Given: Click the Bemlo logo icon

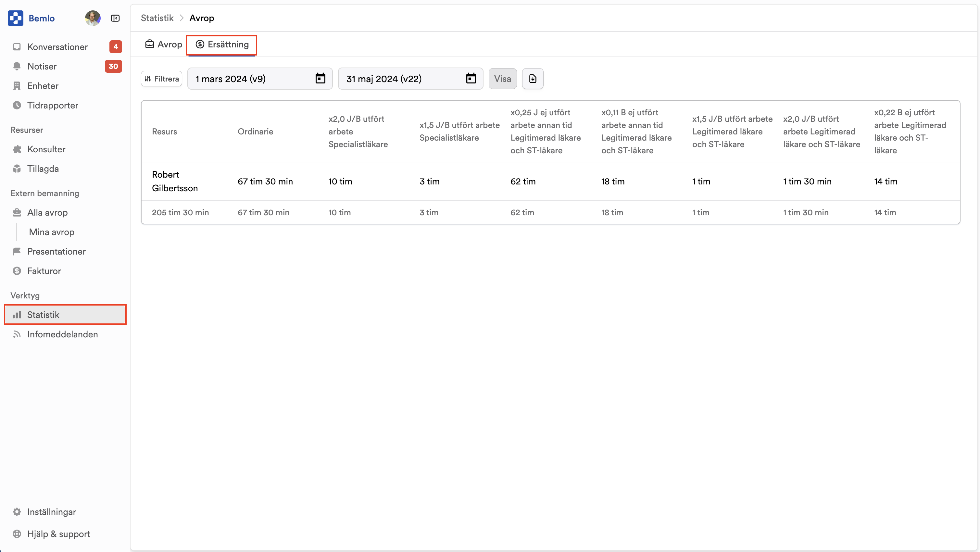Looking at the screenshot, I should pyautogui.click(x=16, y=18).
